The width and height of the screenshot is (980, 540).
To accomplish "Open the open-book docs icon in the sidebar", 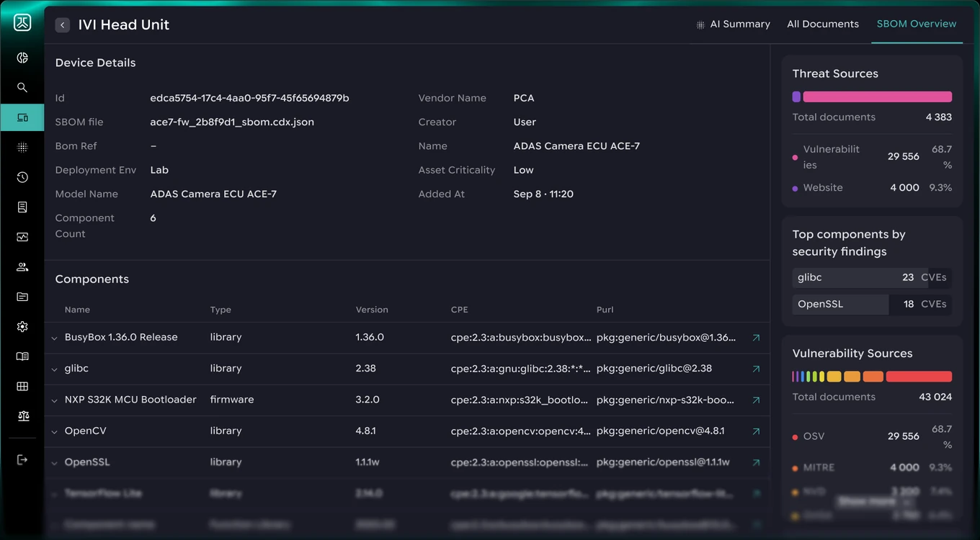I will click(22, 356).
